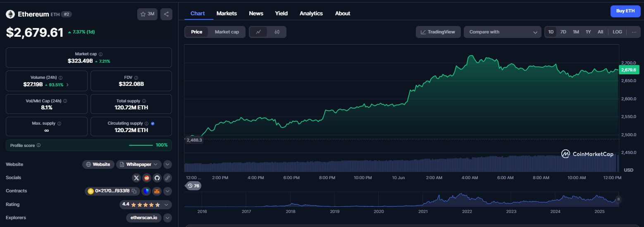This screenshot has height=227, width=644.
Task: Copy the contract address 0x2170...f933f8
Action: coord(134,191)
